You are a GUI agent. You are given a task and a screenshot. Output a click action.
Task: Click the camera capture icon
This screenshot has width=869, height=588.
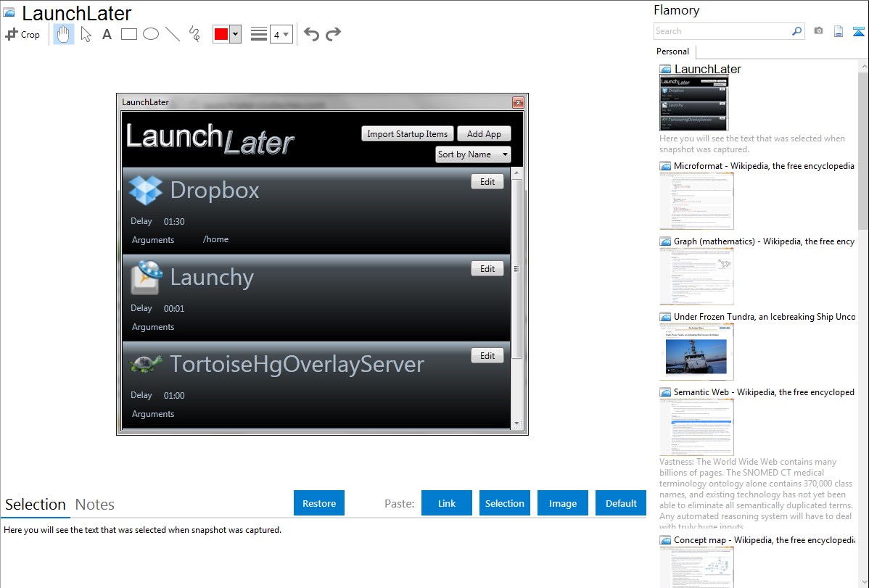[818, 31]
